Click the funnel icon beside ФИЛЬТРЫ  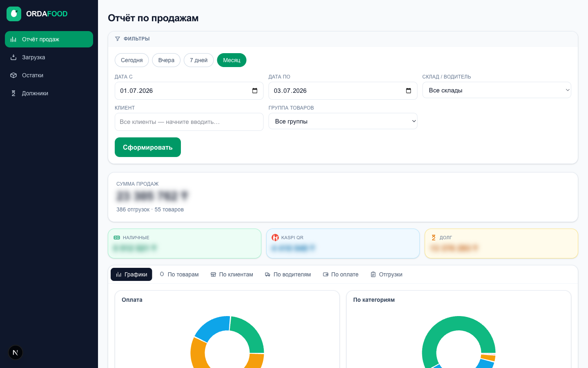[118, 39]
